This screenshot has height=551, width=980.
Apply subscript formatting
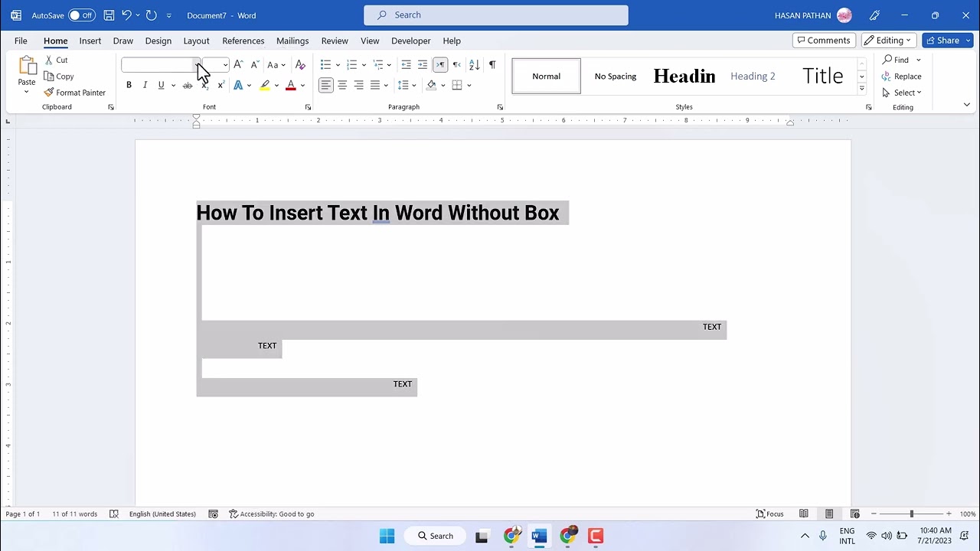204,85
